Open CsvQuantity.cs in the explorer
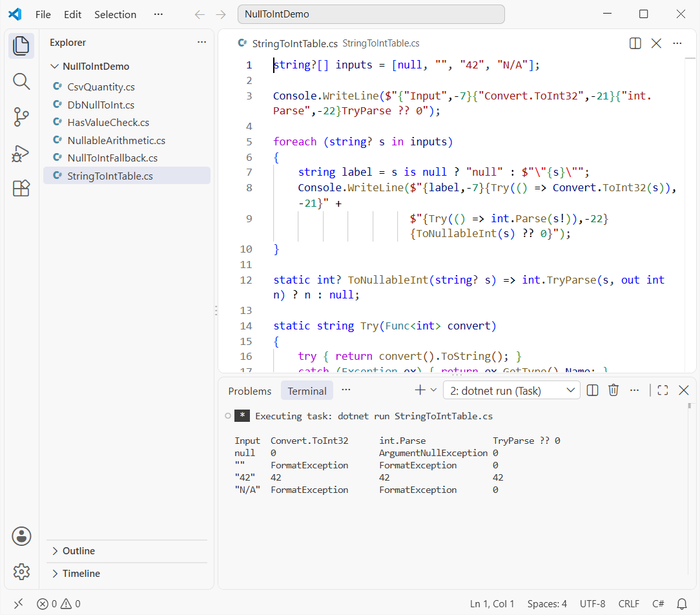 [x=127, y=87]
